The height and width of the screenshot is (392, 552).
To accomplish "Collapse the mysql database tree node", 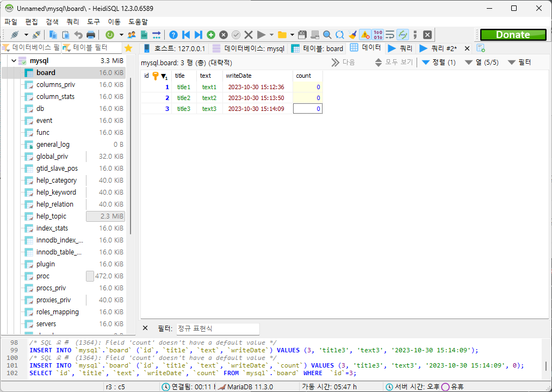I will click(x=14, y=61).
